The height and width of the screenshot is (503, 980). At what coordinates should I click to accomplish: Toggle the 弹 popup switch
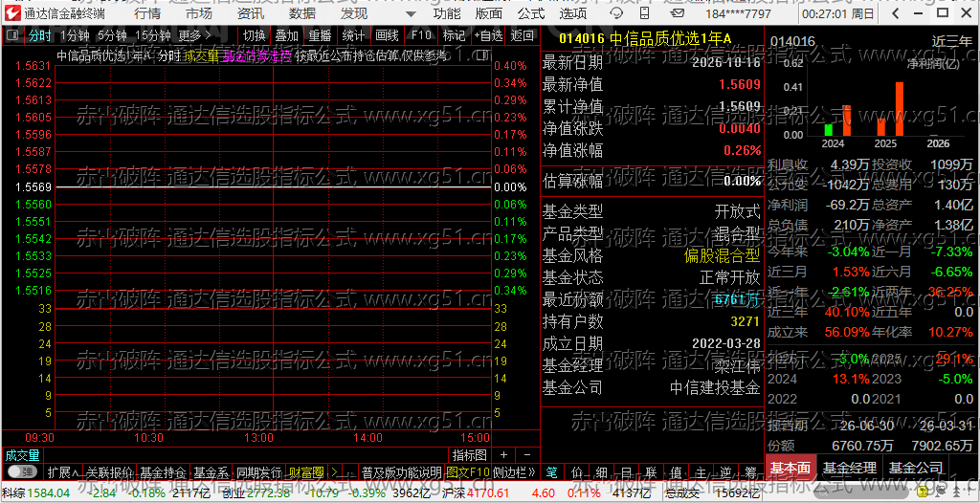point(23,471)
